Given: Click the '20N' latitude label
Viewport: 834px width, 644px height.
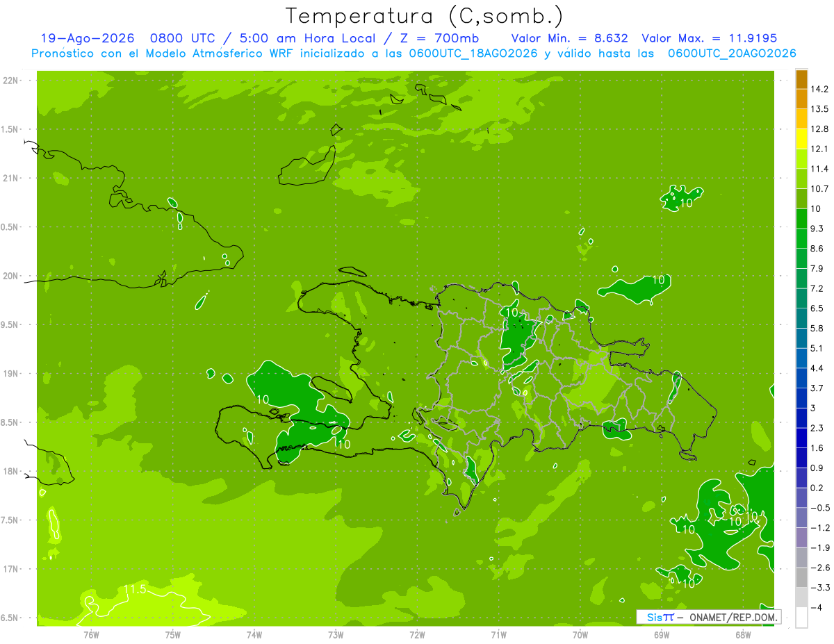Looking at the screenshot, I should [10, 276].
